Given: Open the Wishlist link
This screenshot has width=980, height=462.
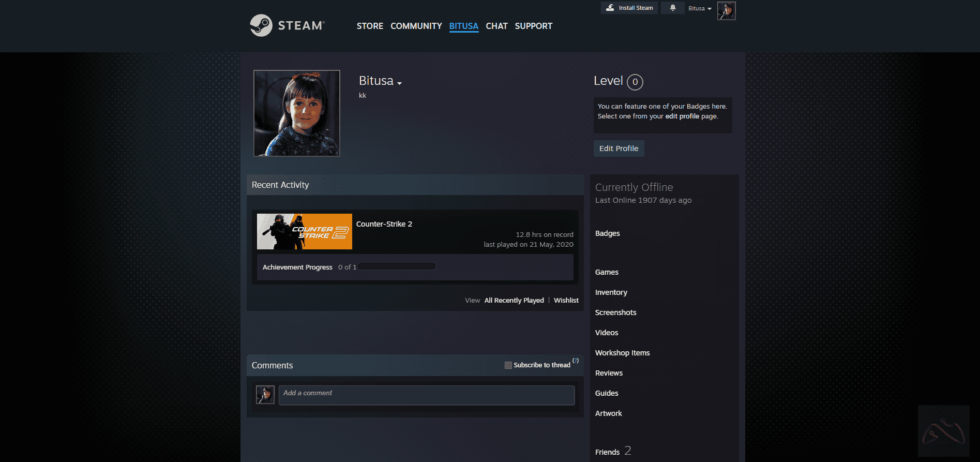Looking at the screenshot, I should click(x=566, y=301).
